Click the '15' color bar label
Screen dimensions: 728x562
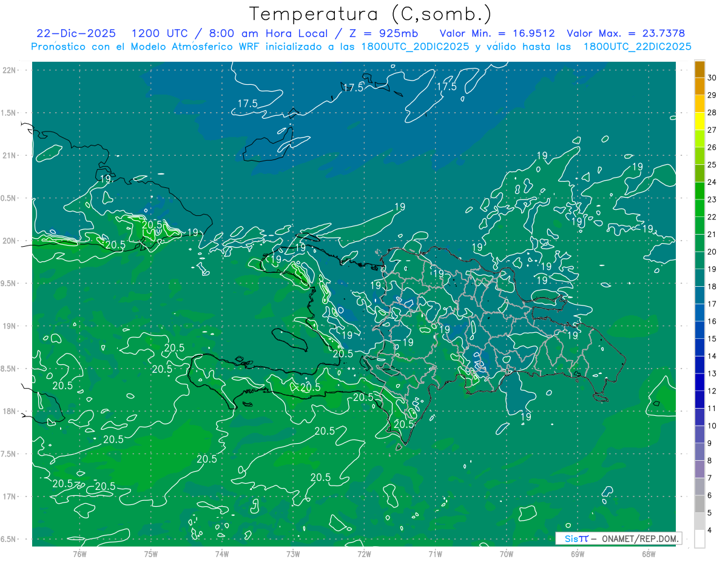712,339
